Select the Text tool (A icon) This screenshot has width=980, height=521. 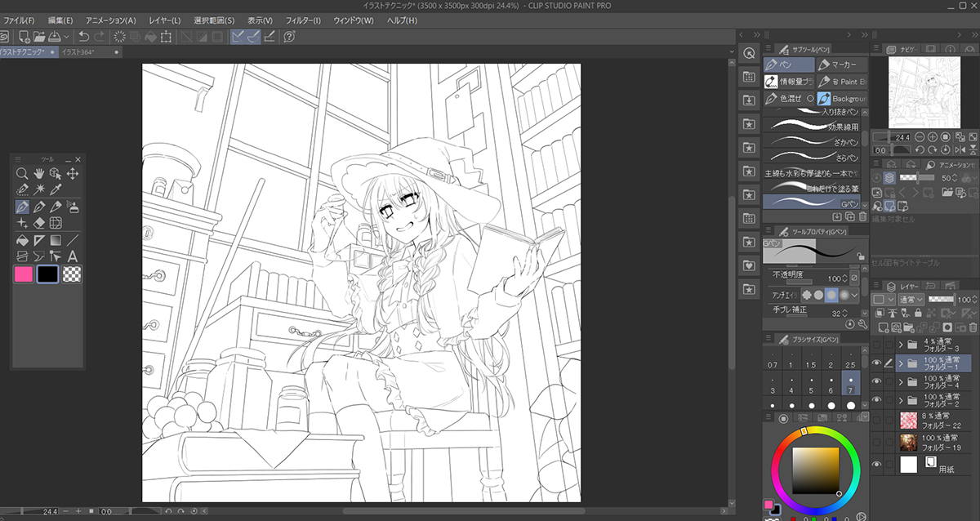click(x=73, y=256)
